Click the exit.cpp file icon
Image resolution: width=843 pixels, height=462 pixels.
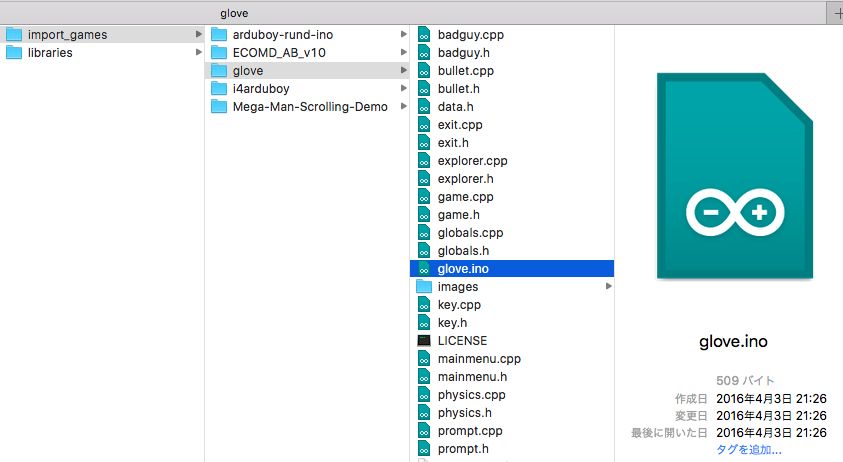click(x=424, y=125)
